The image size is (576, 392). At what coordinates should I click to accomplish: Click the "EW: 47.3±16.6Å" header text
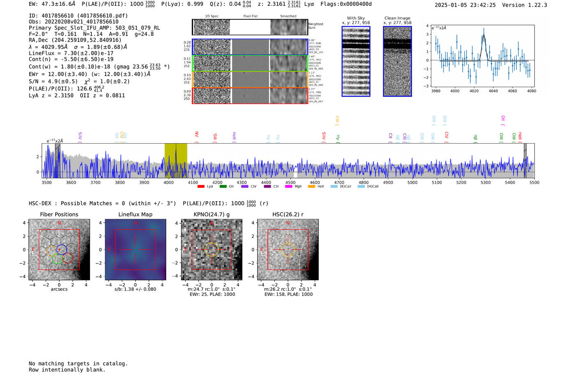coord(52,4)
